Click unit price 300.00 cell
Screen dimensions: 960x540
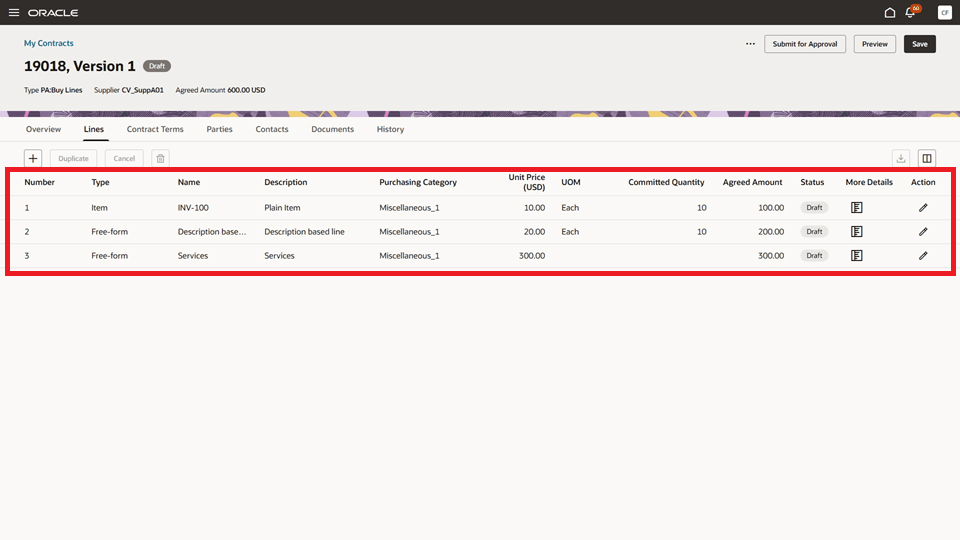coord(532,255)
